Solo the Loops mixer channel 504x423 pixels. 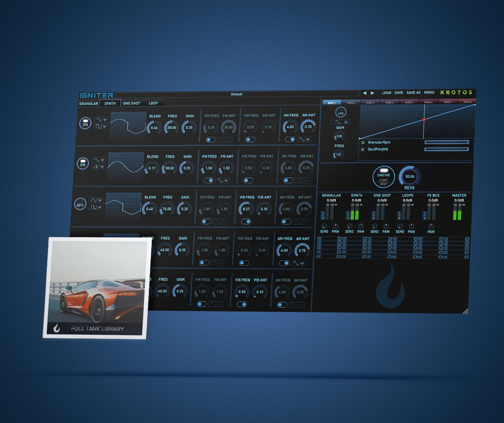tap(399, 213)
